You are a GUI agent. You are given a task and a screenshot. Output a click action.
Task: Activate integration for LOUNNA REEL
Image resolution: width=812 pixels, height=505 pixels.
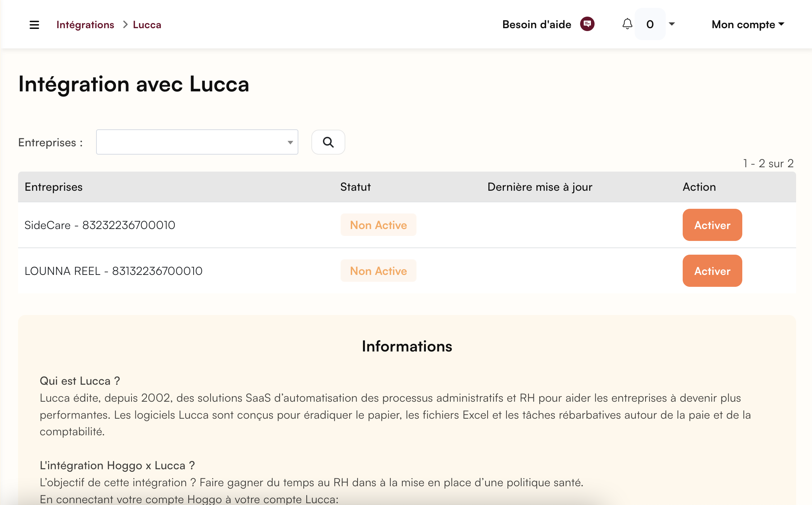pyautogui.click(x=712, y=271)
